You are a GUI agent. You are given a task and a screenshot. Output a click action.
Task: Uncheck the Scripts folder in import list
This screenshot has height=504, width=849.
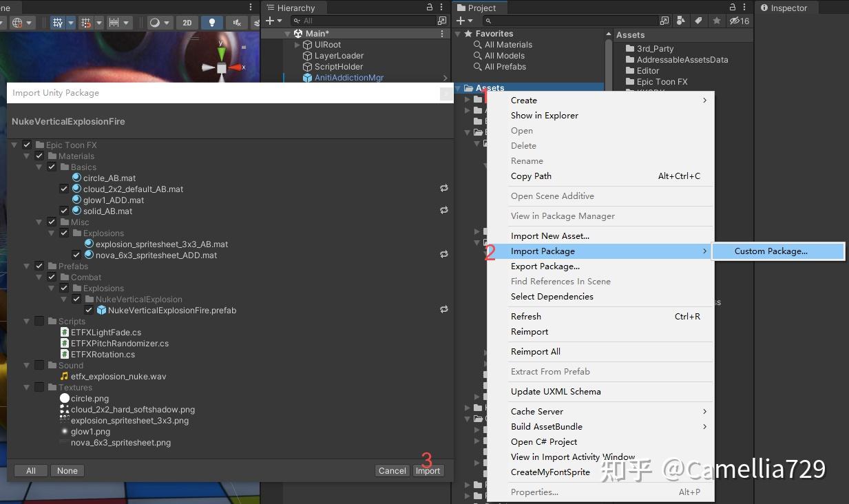pos(39,321)
